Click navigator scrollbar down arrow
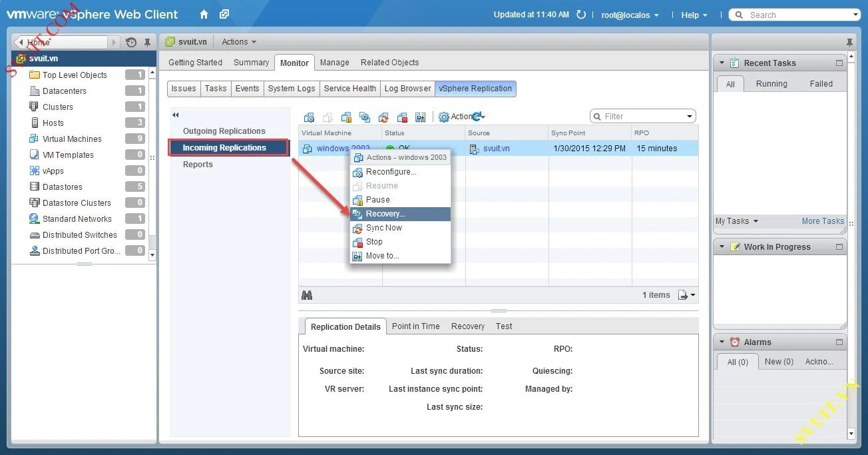Viewport: 868px width, 455px height. point(152,255)
